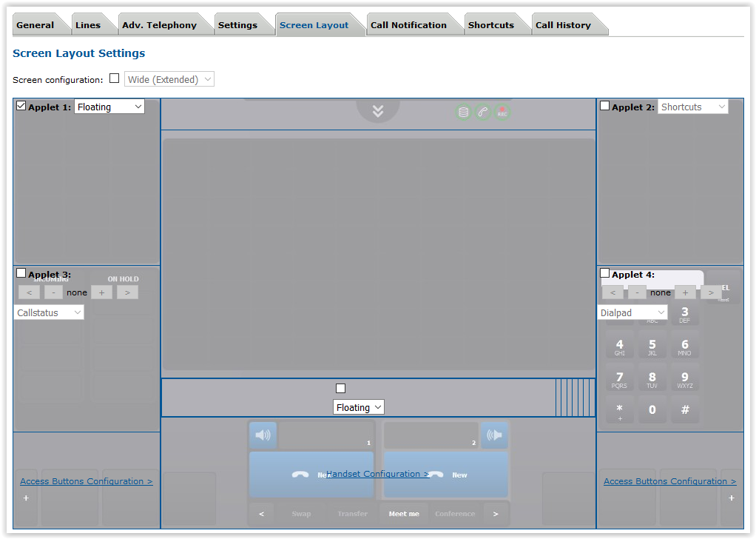Click the right New call handset button
Viewport: 756px width, 539px height.
pos(446,475)
